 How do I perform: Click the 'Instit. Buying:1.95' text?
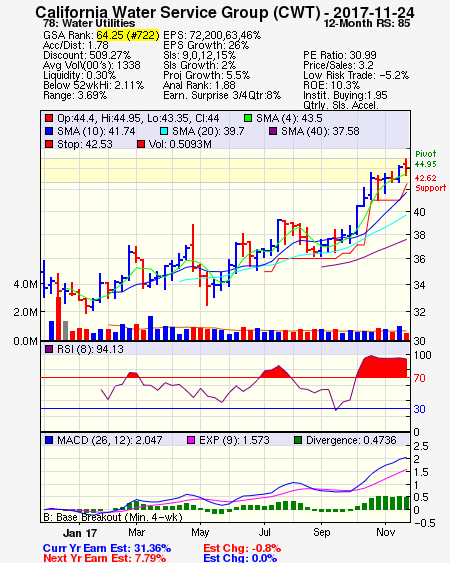(x=345, y=96)
